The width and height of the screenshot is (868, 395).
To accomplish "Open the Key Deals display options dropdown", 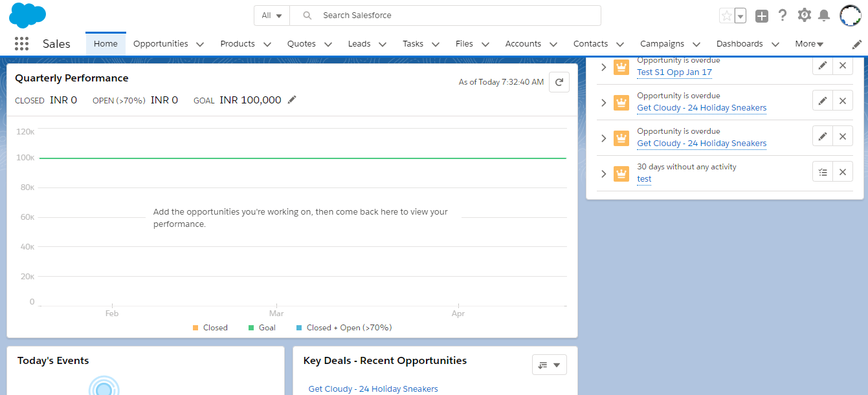I will click(549, 364).
